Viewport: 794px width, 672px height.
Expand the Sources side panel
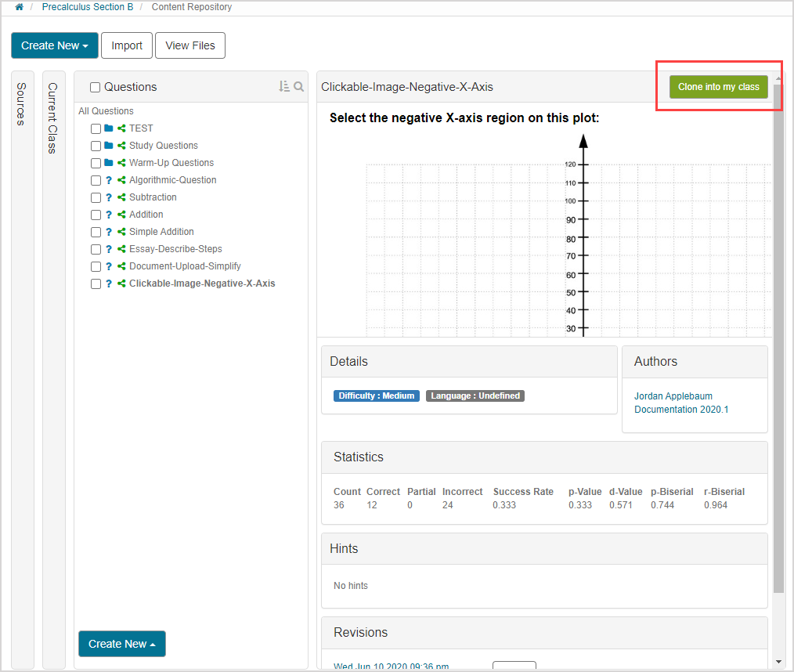click(22, 103)
